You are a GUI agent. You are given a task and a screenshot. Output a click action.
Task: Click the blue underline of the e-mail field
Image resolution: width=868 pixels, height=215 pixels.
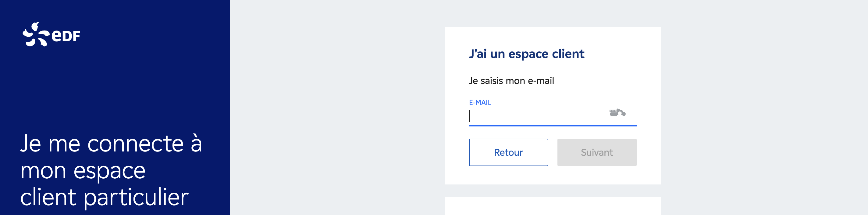tap(553, 126)
